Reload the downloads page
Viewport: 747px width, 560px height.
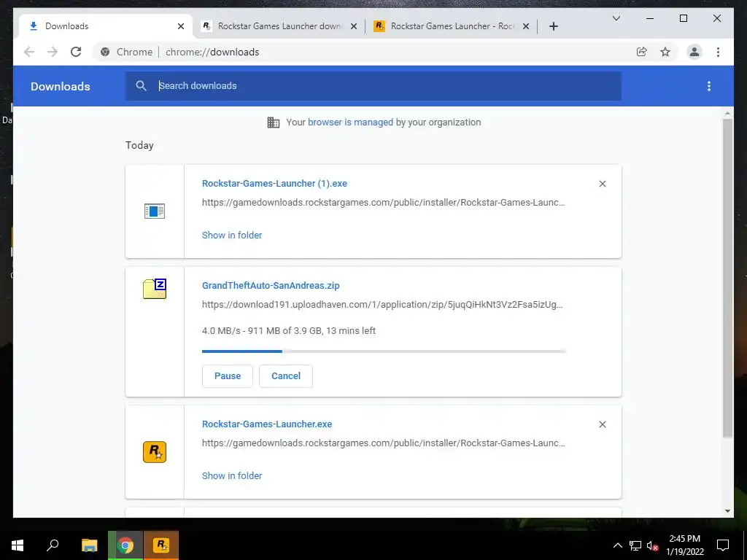[x=76, y=52]
